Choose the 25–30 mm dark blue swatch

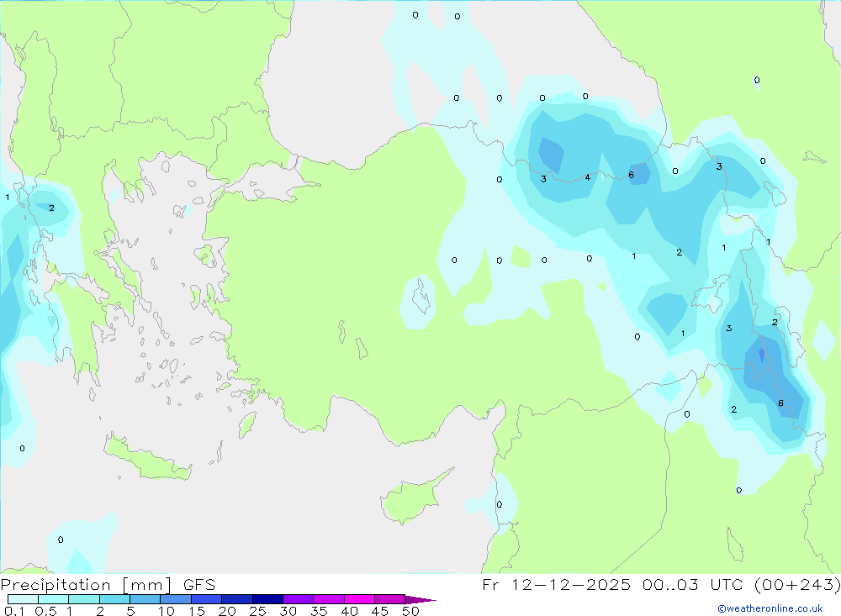pos(267,599)
